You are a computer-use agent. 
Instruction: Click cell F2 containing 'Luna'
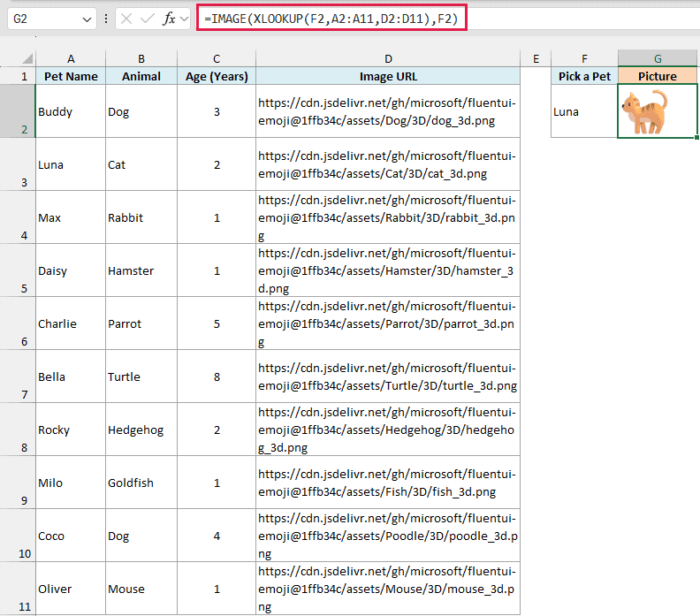point(584,111)
